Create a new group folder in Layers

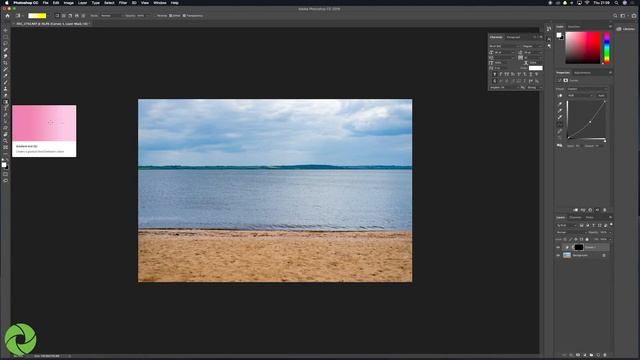coord(591,355)
